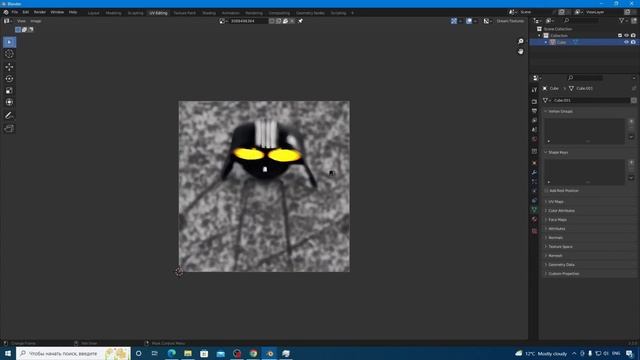Select the Cursor tool
The height and width of the screenshot is (360, 640).
(x=9, y=54)
